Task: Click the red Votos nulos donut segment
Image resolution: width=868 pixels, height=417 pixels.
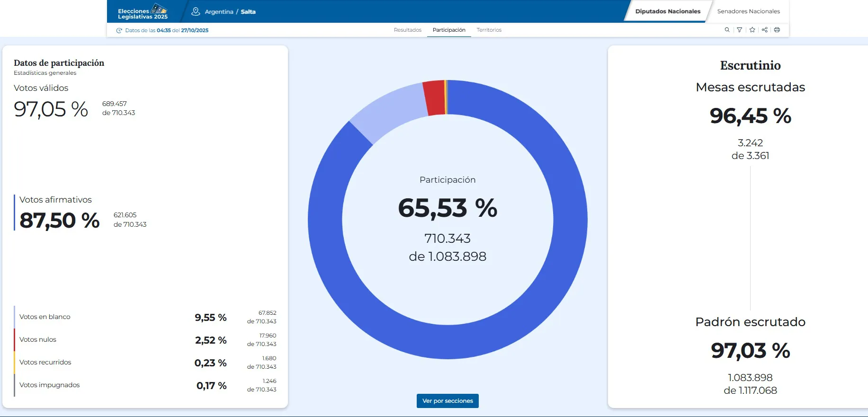Action: point(435,98)
